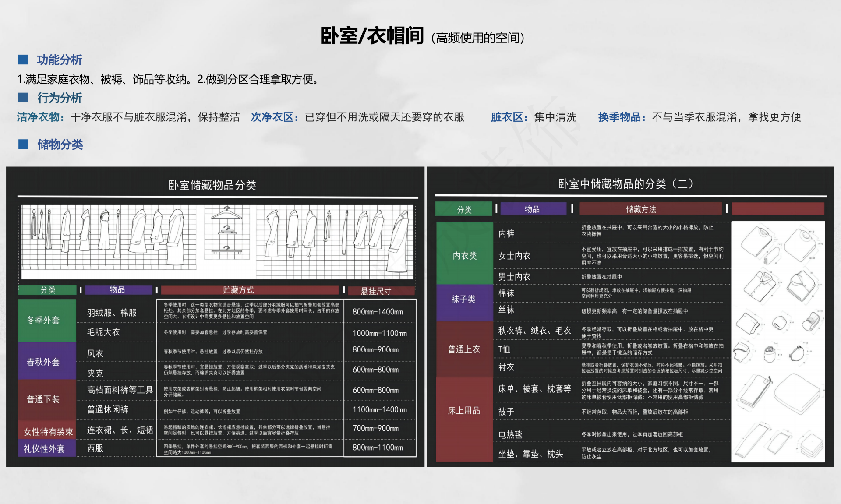Click blue square bullet beside 功能分析
The height and width of the screenshot is (504, 841).
click(x=23, y=60)
